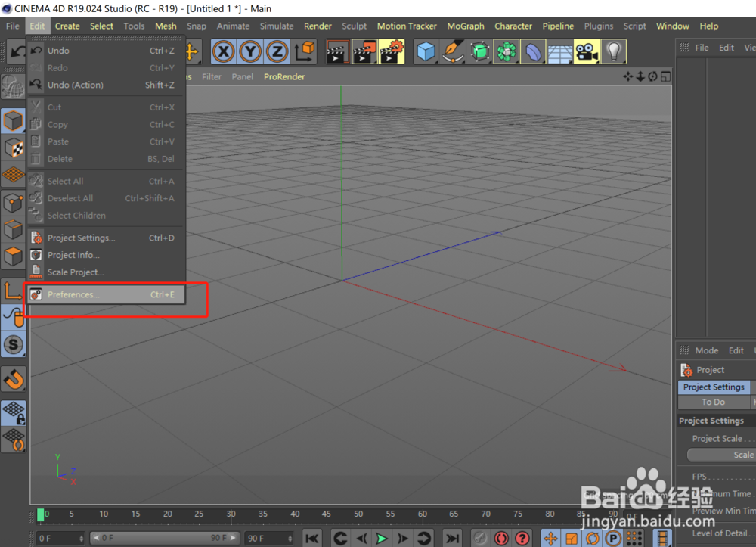Image resolution: width=756 pixels, height=547 pixels.
Task: Go to end of animation
Action: tap(452, 538)
